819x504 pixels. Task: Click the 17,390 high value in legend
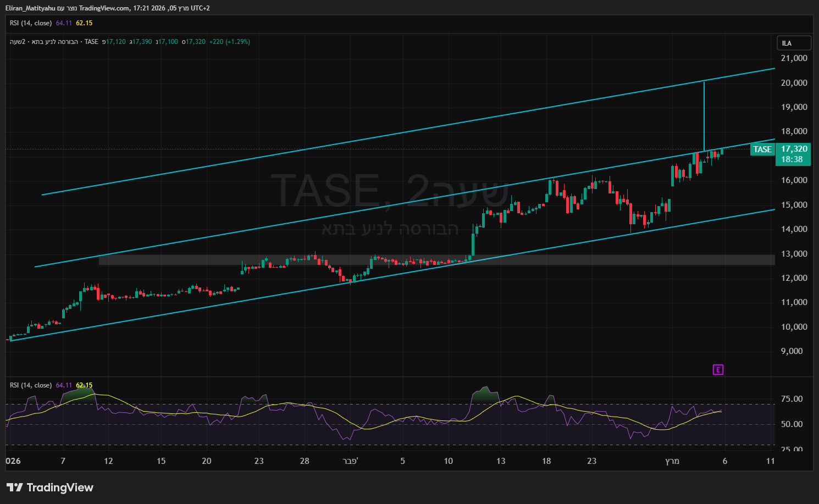pyautogui.click(x=142, y=42)
